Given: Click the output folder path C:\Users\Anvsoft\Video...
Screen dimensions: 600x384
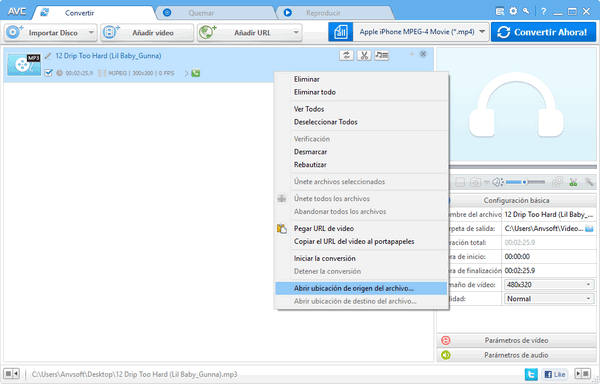Looking at the screenshot, I should (544, 228).
